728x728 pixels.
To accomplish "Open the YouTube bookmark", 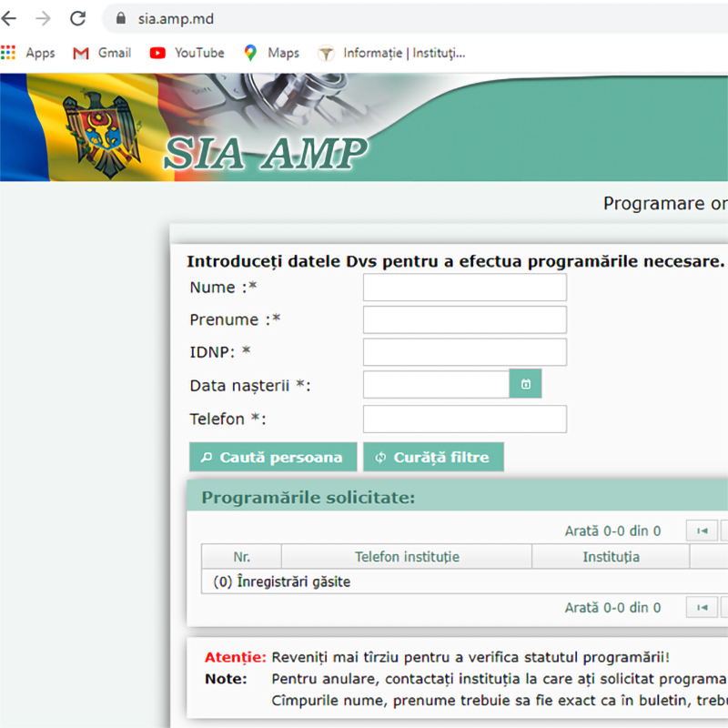I will pos(187,53).
